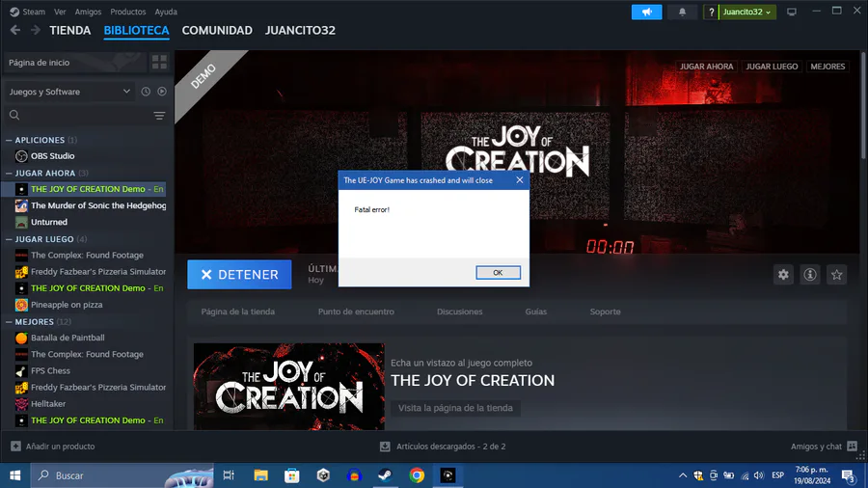The height and width of the screenshot is (488, 868).
Task: Open Big Picture mode monitor icon
Action: coord(792,12)
